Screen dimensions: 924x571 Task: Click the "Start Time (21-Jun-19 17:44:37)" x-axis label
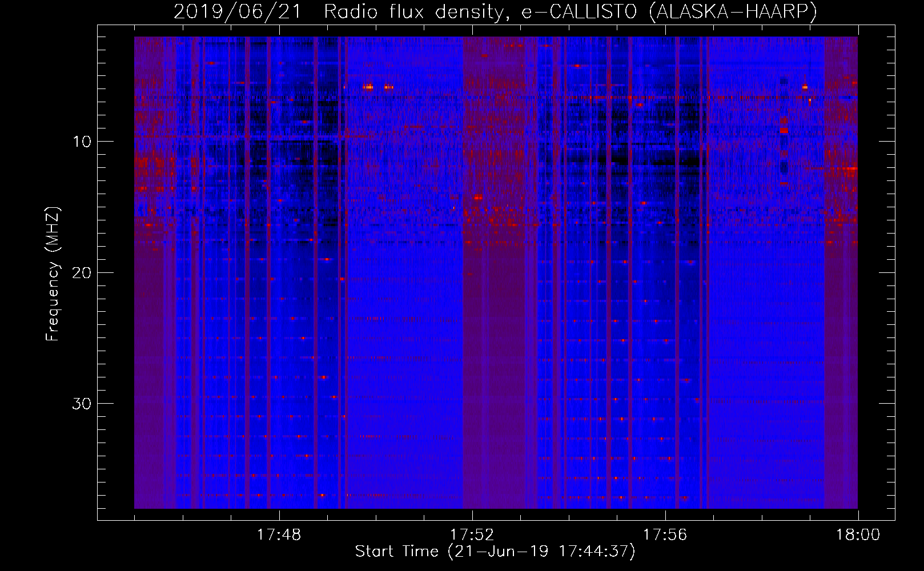tap(495, 552)
